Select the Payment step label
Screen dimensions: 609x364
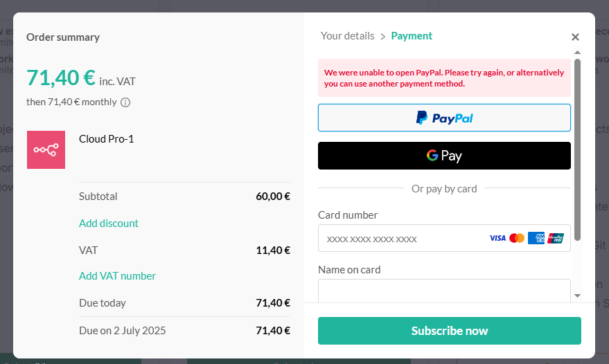click(412, 36)
